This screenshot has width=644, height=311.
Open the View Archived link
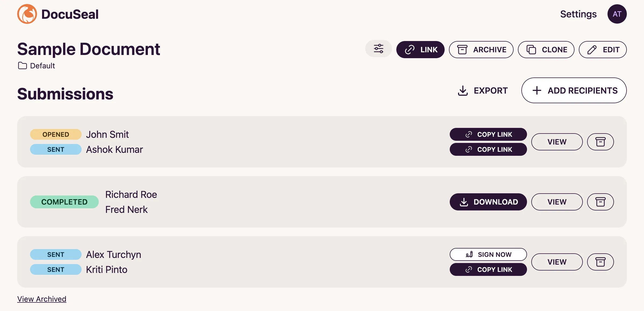point(42,299)
